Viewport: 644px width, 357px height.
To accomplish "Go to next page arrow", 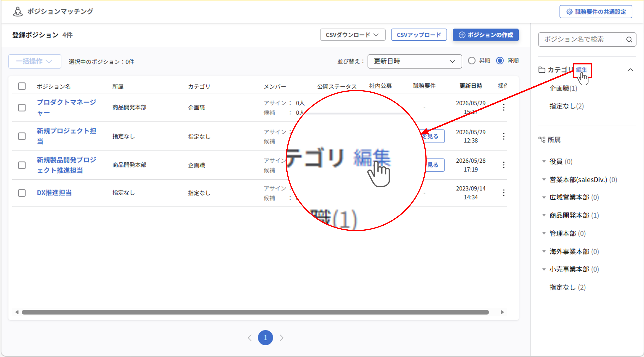I will [281, 338].
